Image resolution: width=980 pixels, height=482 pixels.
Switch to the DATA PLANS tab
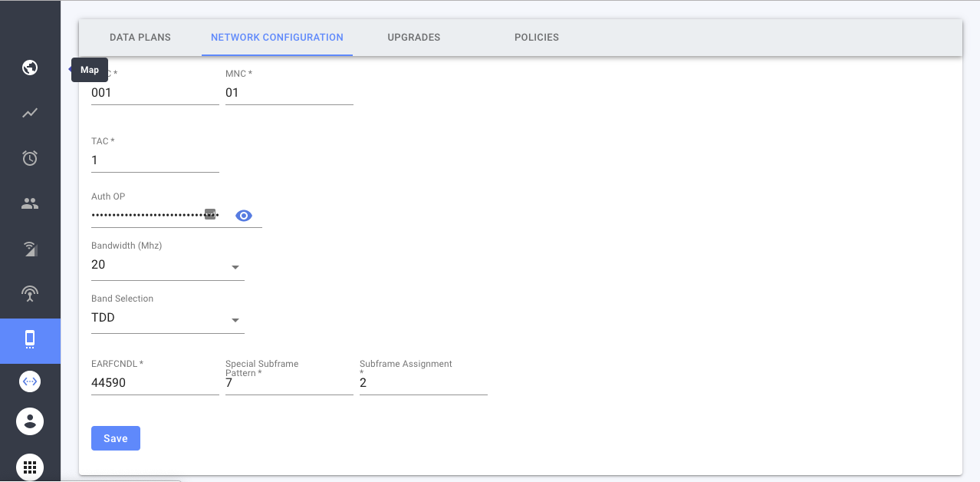(140, 37)
